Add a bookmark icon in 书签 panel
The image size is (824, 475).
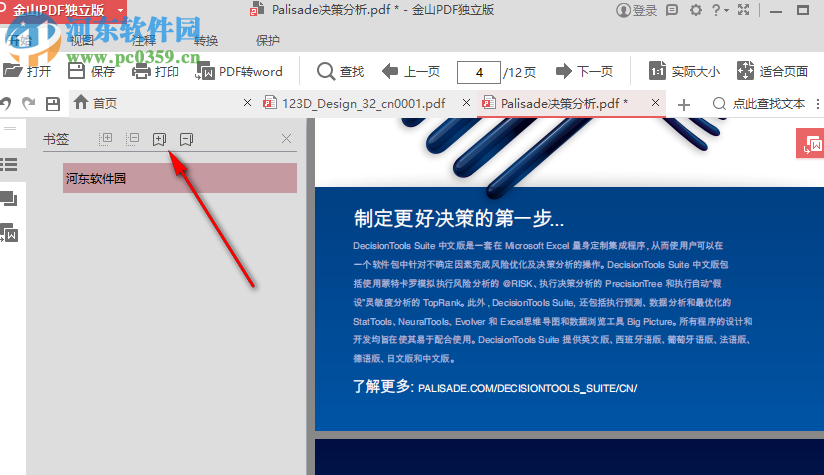tap(159, 139)
